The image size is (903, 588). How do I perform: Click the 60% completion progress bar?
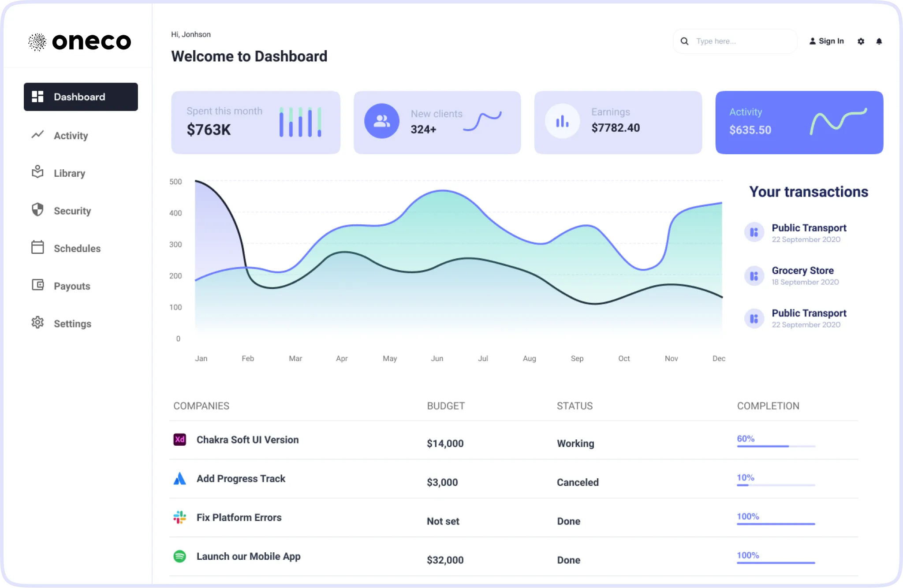point(776,446)
